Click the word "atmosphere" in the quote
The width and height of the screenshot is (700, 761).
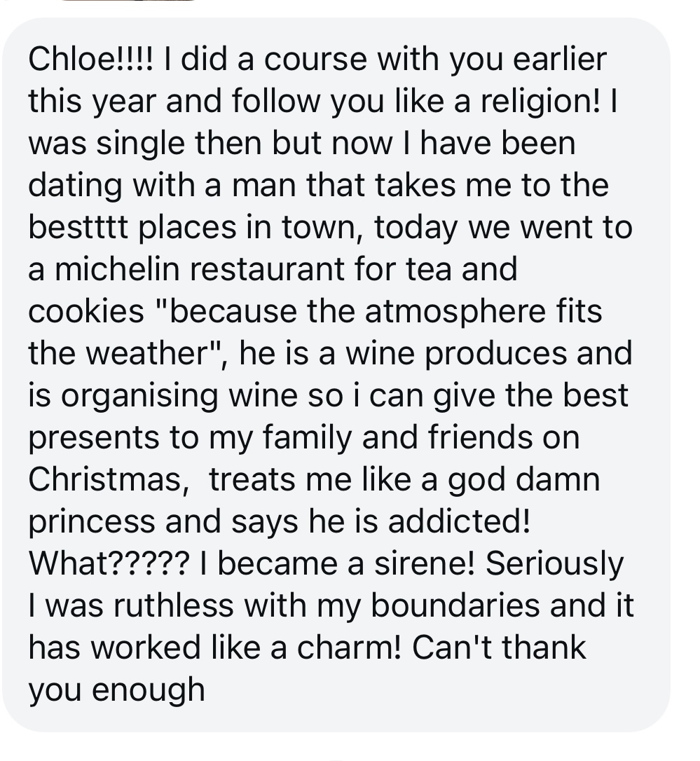pos(455,312)
